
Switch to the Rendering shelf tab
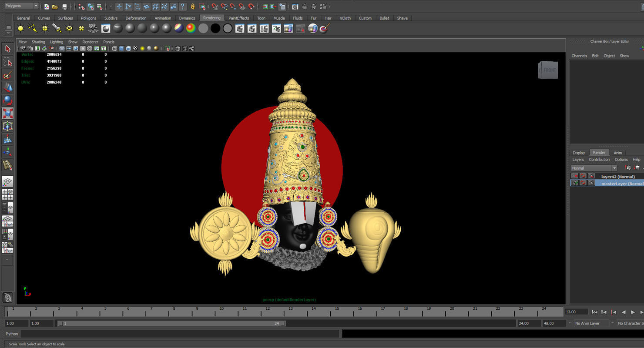pos(212,18)
